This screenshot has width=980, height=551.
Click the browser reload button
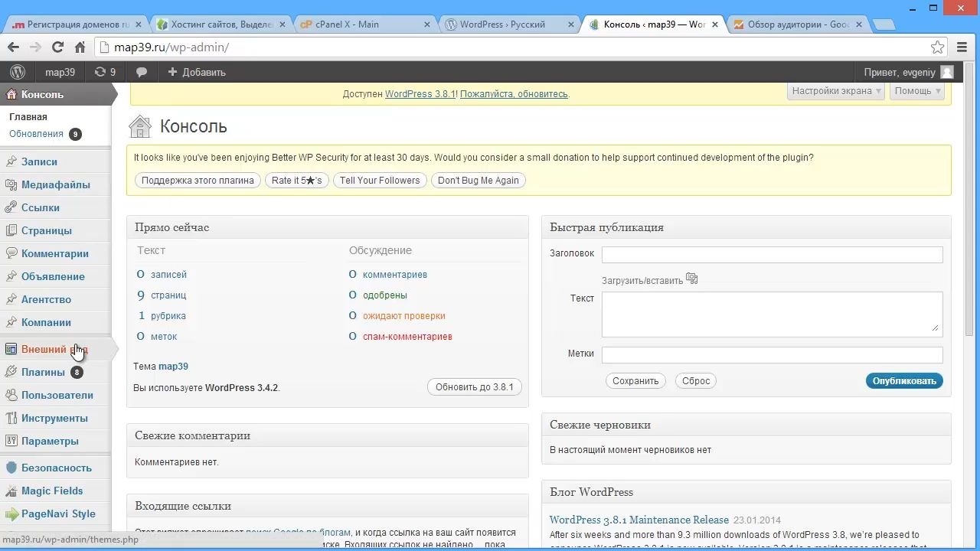tap(57, 47)
